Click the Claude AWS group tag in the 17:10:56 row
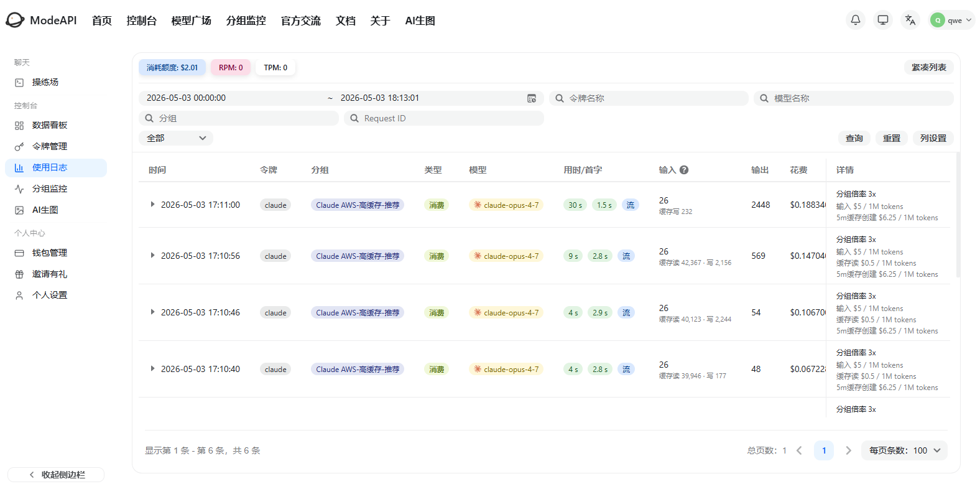This screenshot has height=489, width=980. 358,256
